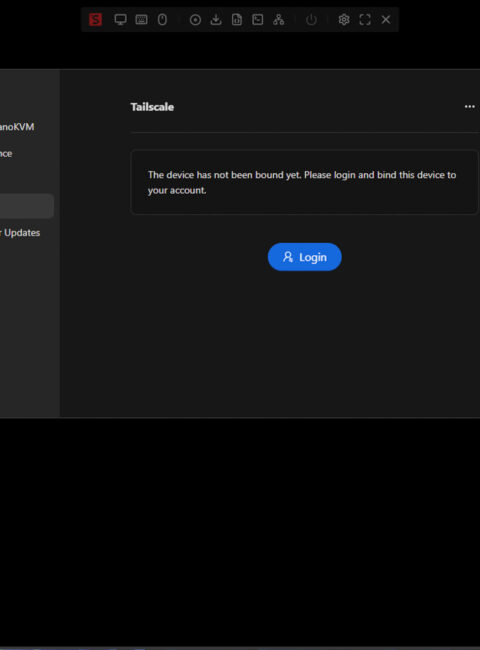Open the Tailscale three-dots menu
The image size is (480, 650).
point(470,107)
